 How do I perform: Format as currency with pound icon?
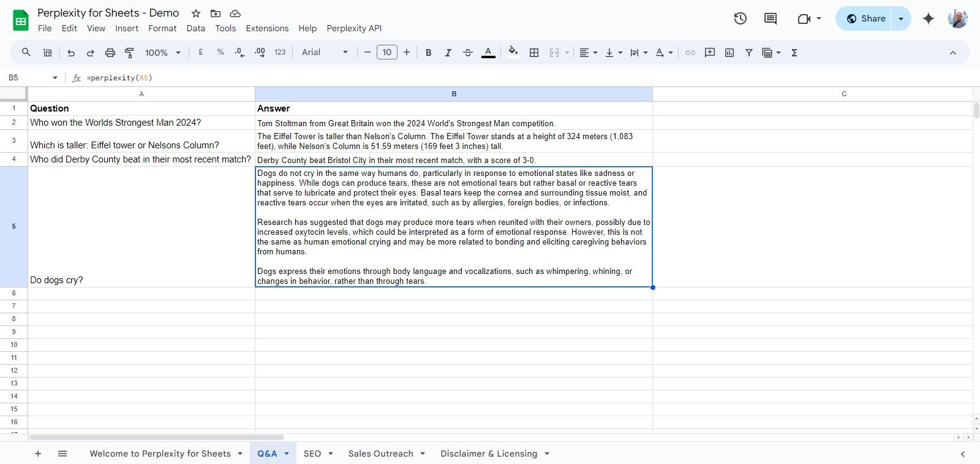201,53
